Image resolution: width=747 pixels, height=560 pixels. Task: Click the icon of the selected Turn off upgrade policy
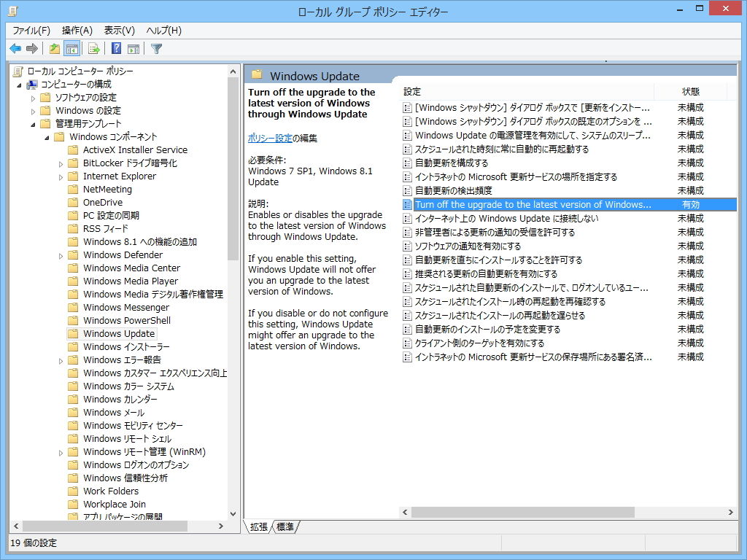[x=407, y=205]
